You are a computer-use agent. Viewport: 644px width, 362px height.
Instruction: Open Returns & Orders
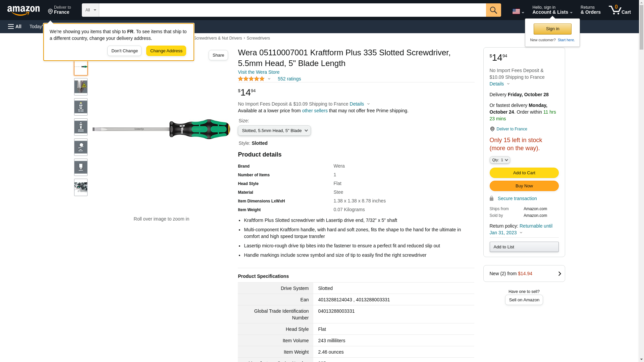click(590, 10)
